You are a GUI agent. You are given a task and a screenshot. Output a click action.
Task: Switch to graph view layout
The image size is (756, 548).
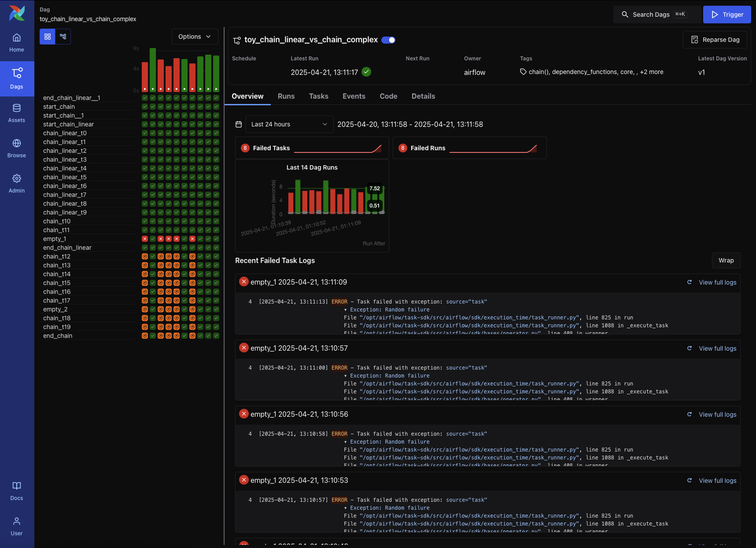63,36
